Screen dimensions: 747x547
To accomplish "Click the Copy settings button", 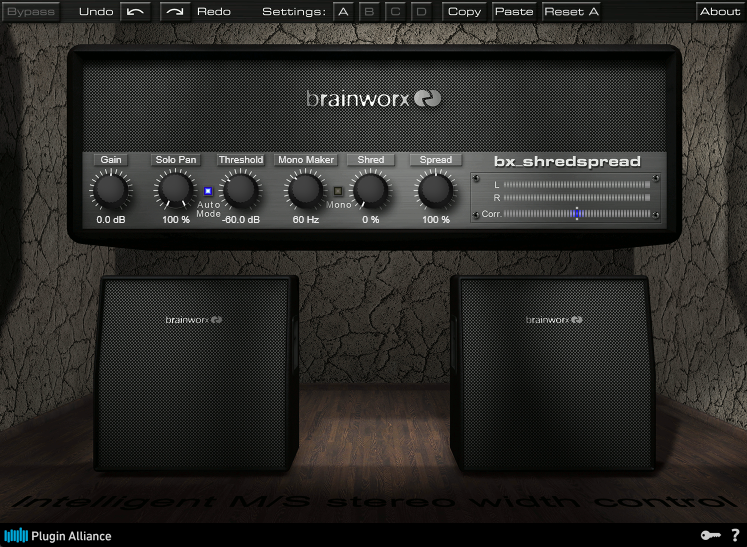I will click(x=464, y=11).
